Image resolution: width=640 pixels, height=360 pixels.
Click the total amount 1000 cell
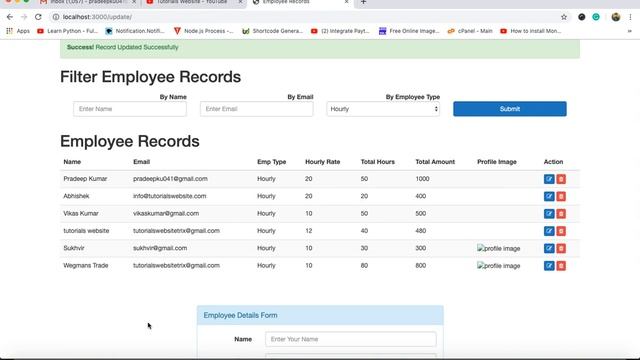pos(422,179)
